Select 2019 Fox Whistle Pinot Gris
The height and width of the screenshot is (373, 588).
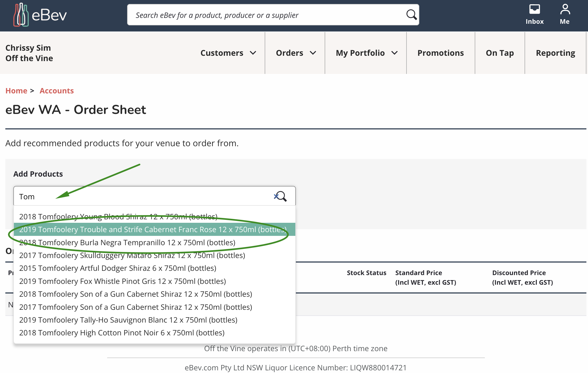click(x=122, y=281)
